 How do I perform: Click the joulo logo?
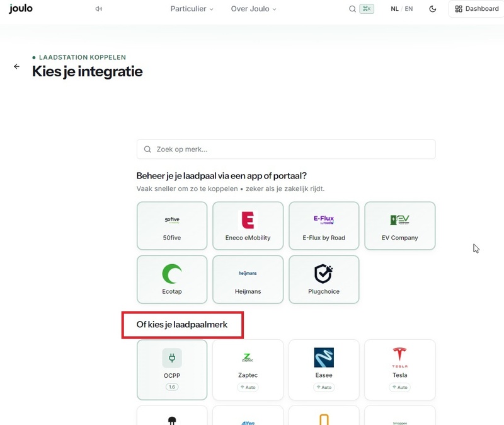21,8
